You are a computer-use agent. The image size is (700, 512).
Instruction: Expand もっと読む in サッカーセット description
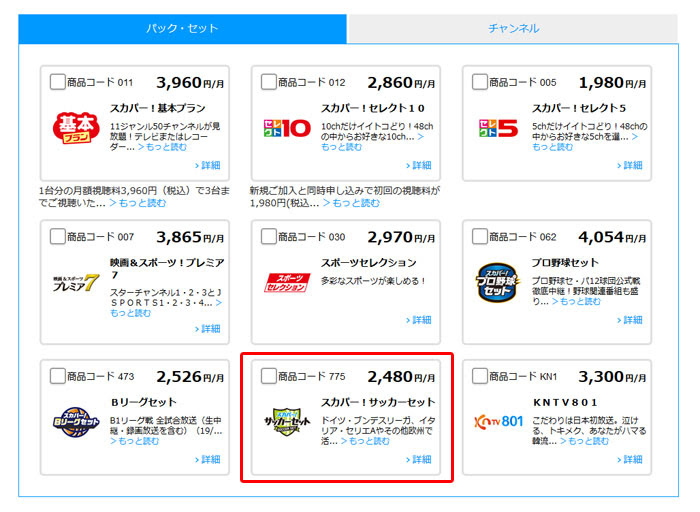pos(365,441)
